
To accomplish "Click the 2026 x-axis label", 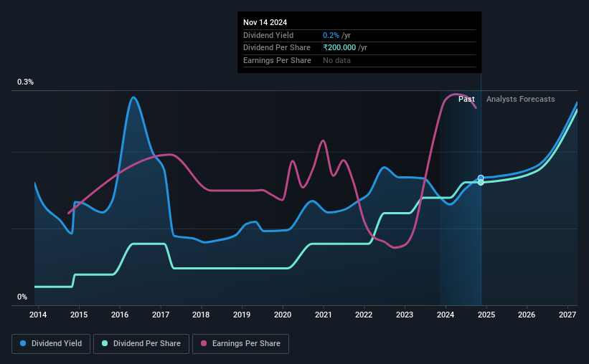I will 527,315.
